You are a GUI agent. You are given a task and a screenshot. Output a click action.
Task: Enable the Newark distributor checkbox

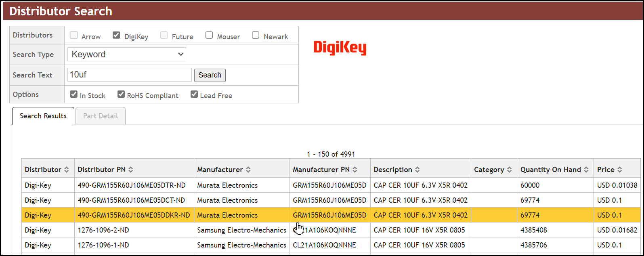pos(256,35)
